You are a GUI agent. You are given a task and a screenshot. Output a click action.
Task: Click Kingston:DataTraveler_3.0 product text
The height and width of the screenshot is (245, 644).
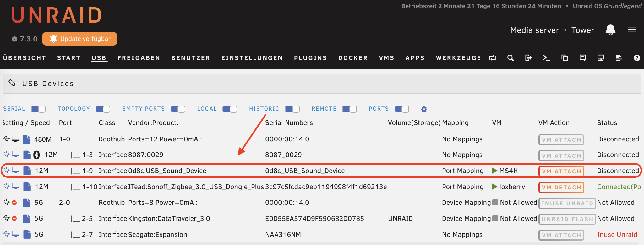click(169, 218)
